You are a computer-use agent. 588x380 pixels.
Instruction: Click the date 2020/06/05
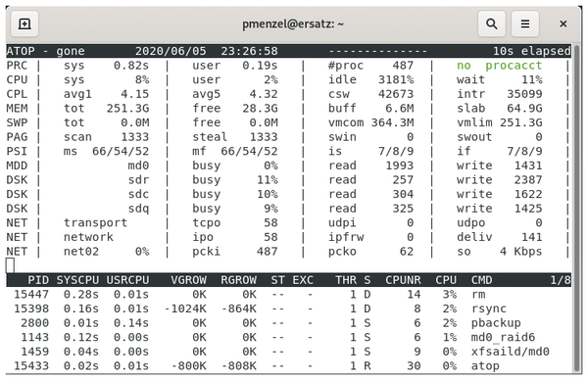pos(171,51)
